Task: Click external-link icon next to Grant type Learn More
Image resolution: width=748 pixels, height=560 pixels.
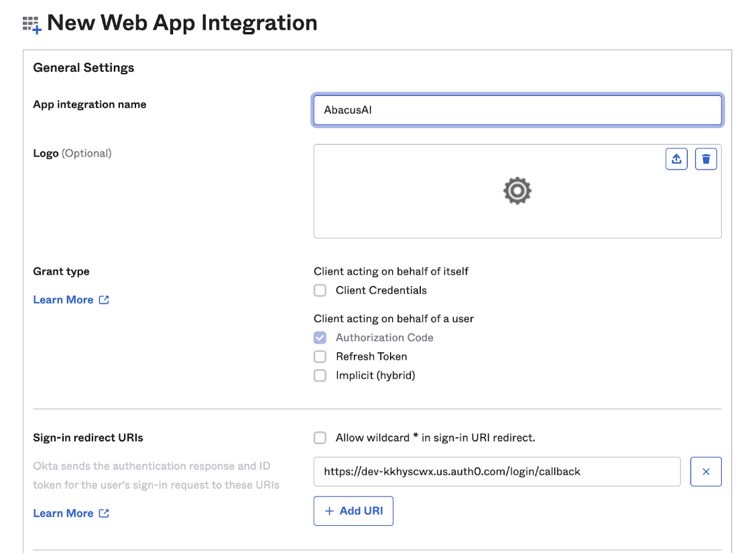Action: pyautogui.click(x=103, y=299)
